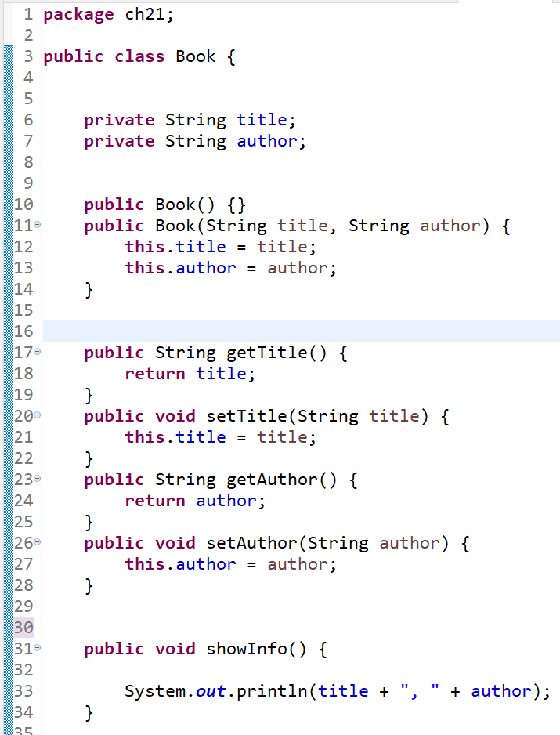Click 'this.title' on line 12
The height and width of the screenshot is (735, 560).
pyautogui.click(x=175, y=247)
